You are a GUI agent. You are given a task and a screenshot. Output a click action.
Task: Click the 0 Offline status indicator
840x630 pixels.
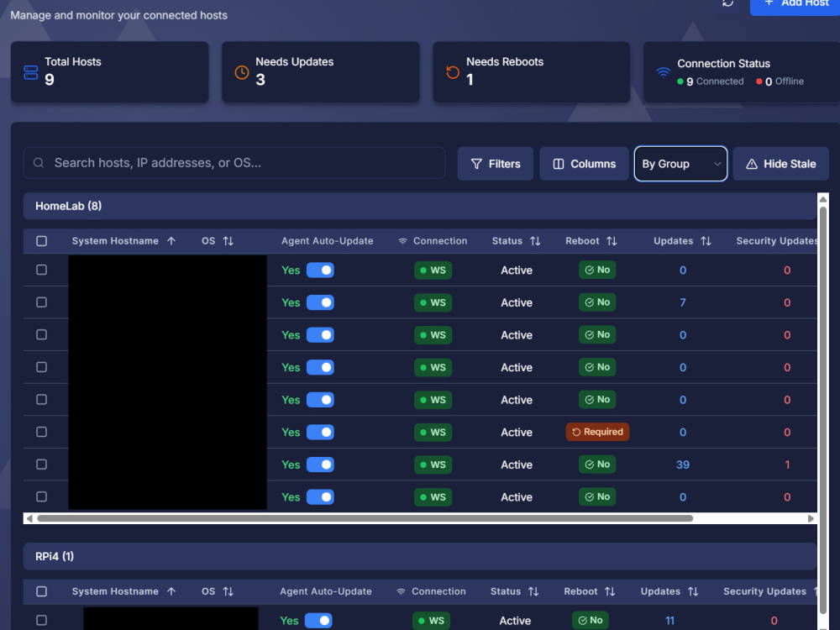[780, 81]
